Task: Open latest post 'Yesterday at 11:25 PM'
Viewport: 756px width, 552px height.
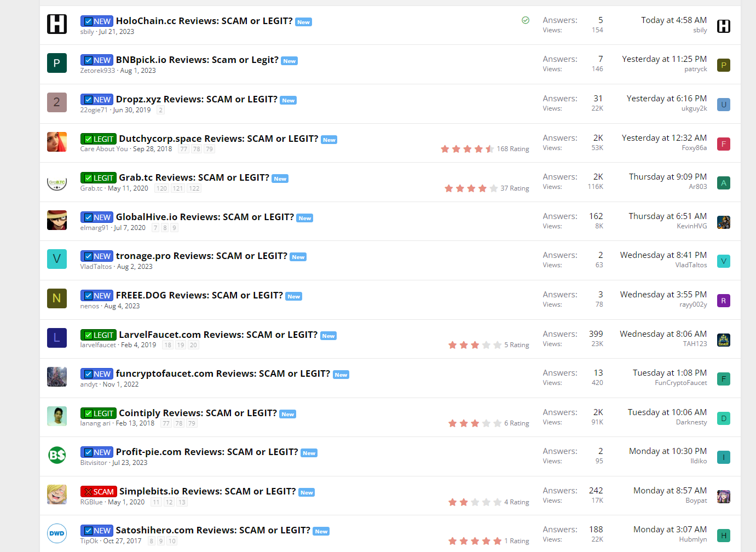Action: pyautogui.click(x=665, y=59)
